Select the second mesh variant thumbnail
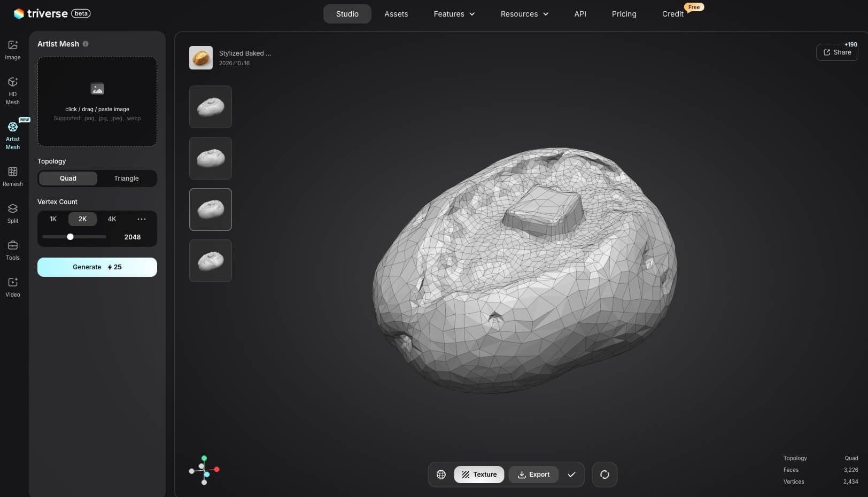Screen dimensions: 868x497 tap(211, 158)
